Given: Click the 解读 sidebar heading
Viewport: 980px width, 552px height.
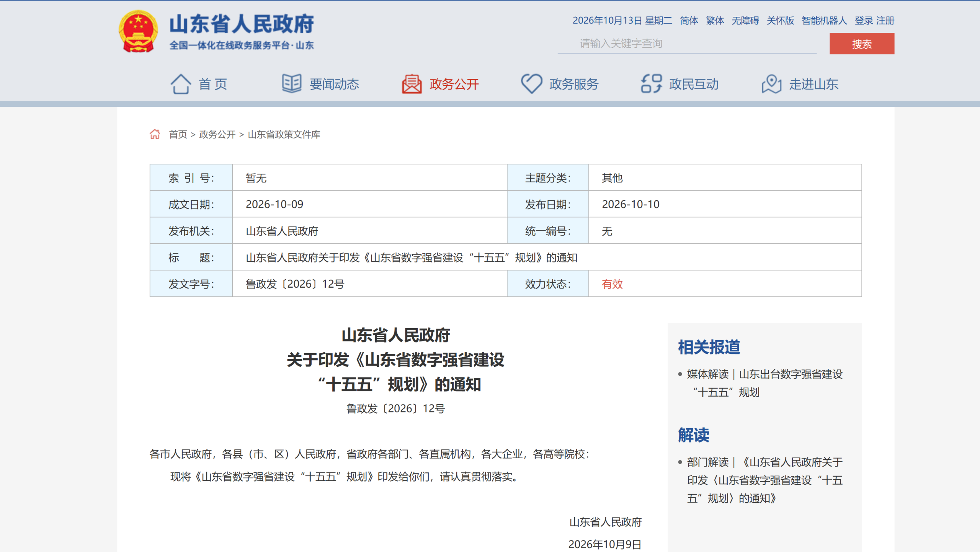Looking at the screenshot, I should click(x=693, y=435).
